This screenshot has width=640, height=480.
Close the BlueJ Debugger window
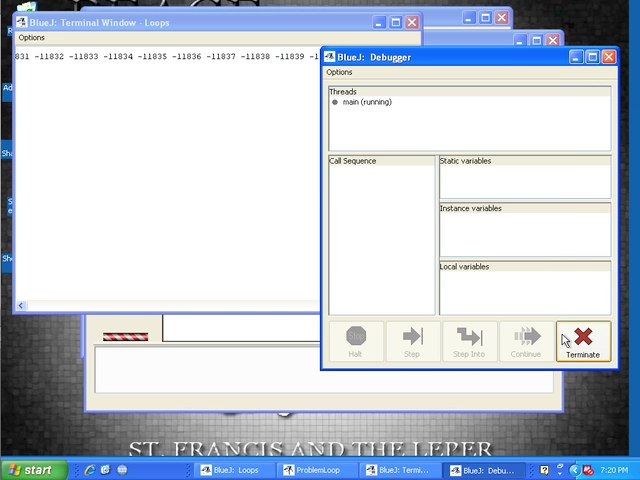point(608,57)
